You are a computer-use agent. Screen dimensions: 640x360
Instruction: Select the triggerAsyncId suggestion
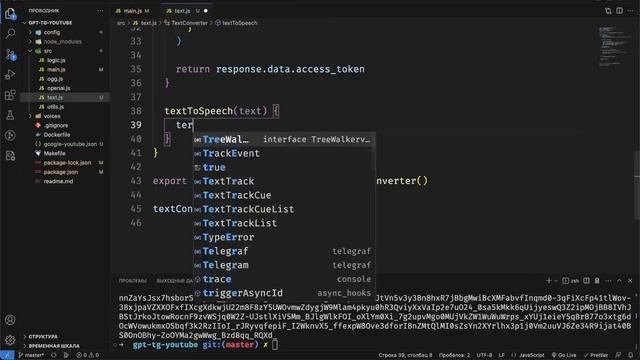(283, 293)
